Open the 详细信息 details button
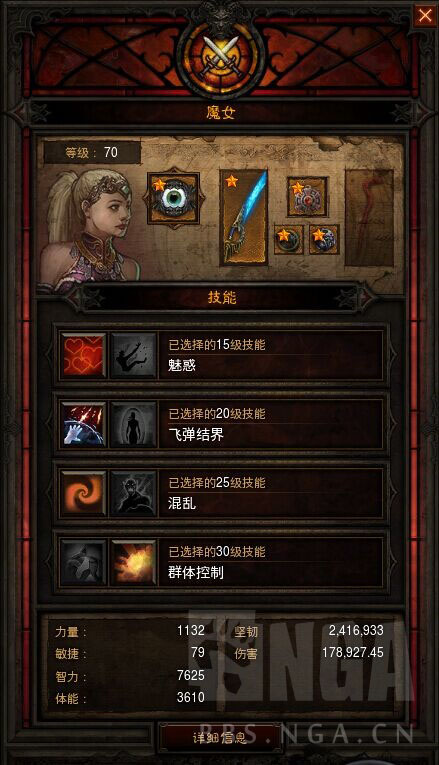The image size is (439, 765). (220, 738)
